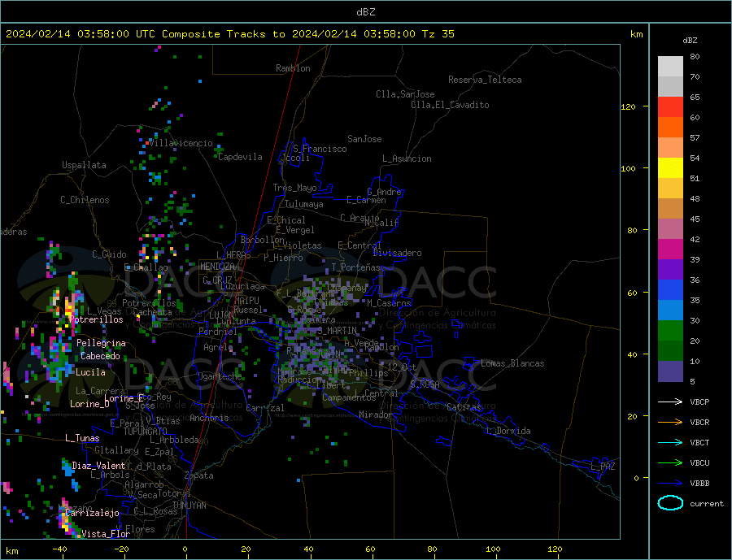Click the Pellegrina place label
This screenshot has height=560, width=732.
pyautogui.click(x=101, y=343)
